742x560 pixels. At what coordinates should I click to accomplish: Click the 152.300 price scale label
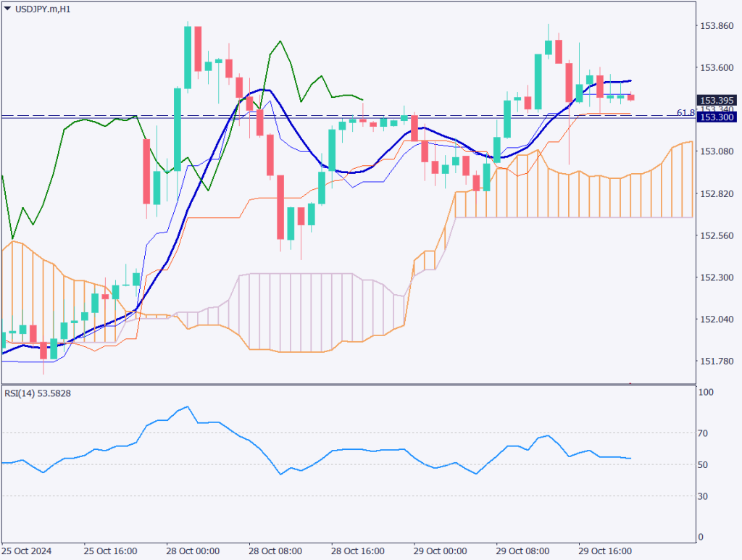pyautogui.click(x=716, y=277)
